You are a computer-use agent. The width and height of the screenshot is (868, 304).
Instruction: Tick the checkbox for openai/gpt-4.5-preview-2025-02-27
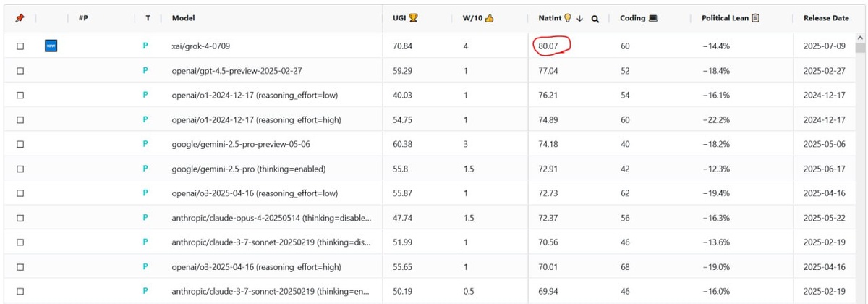(20, 71)
